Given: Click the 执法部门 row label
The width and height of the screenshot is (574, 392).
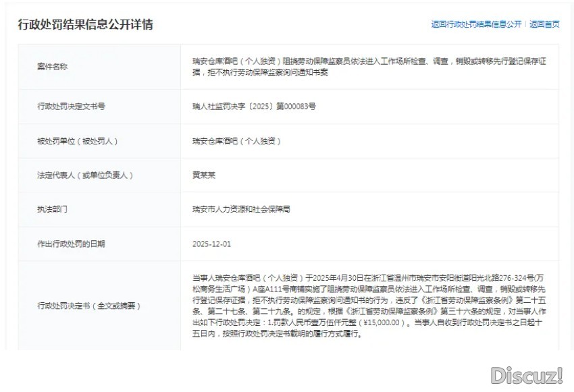Looking at the screenshot, I should coord(52,210).
